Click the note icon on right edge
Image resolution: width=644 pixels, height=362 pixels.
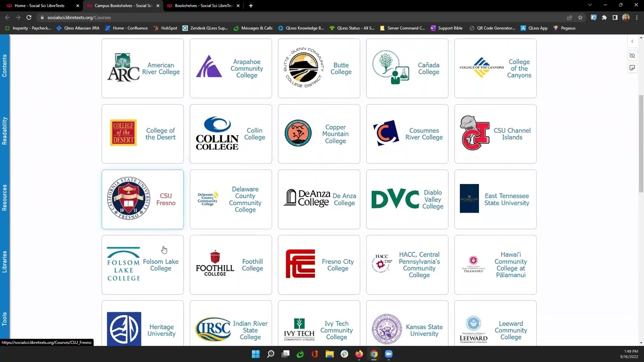[632, 68]
